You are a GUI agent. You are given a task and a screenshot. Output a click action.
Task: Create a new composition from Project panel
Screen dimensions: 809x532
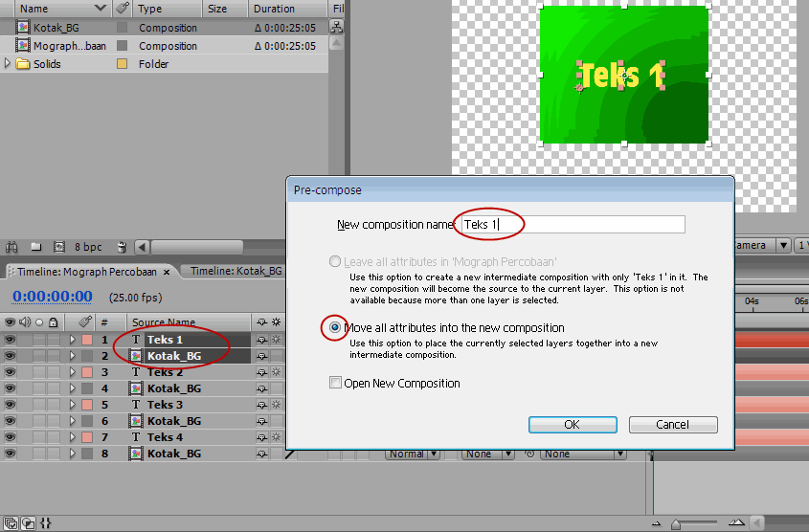[59, 247]
